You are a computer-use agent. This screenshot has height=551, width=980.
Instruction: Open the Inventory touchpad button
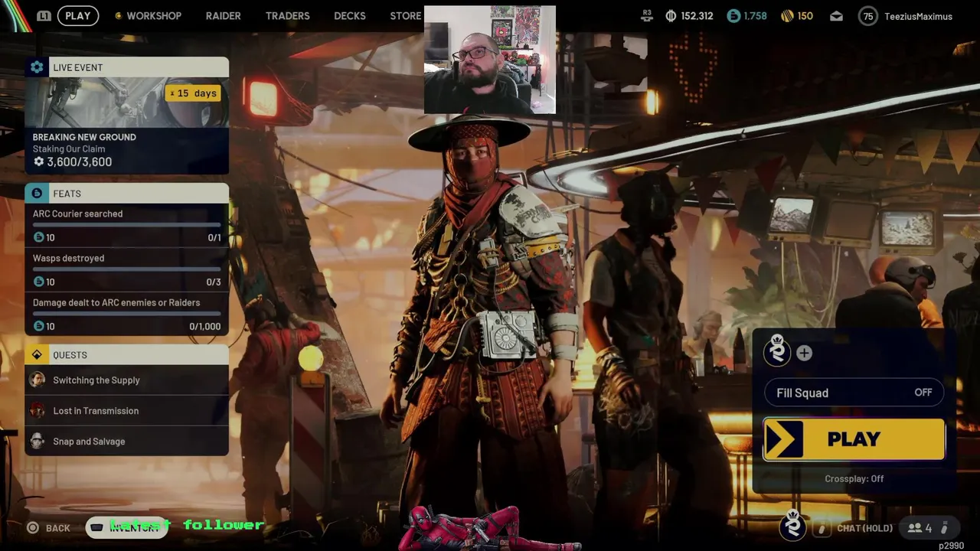click(127, 527)
